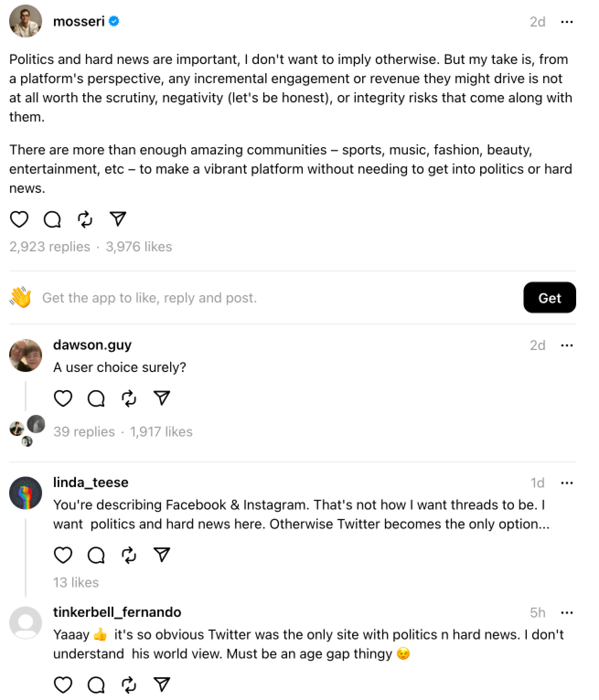Viewport: 599px width, 700px height.
Task: Click mosseri's profile picture
Action: coord(26,21)
